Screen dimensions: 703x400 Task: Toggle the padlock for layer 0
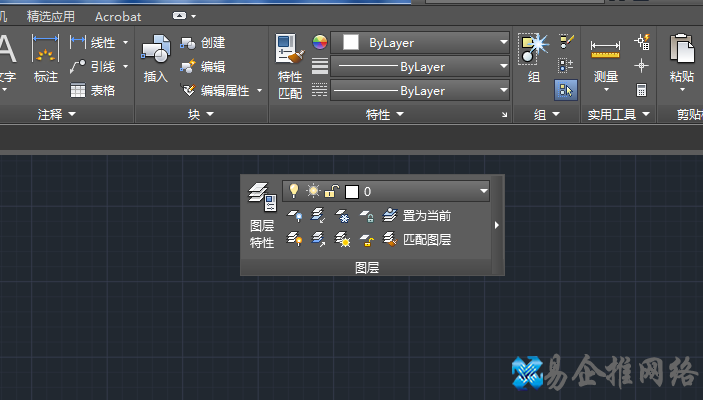[331, 191]
